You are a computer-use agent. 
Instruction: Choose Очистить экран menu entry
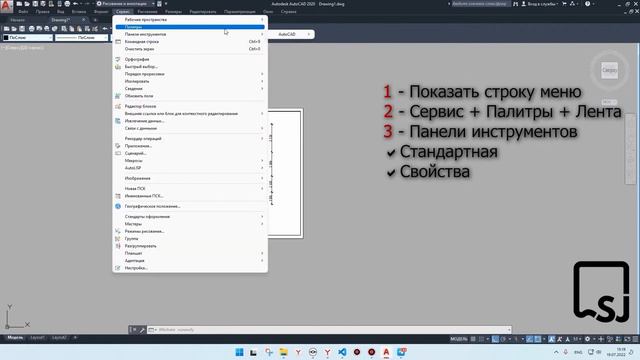click(x=190, y=49)
